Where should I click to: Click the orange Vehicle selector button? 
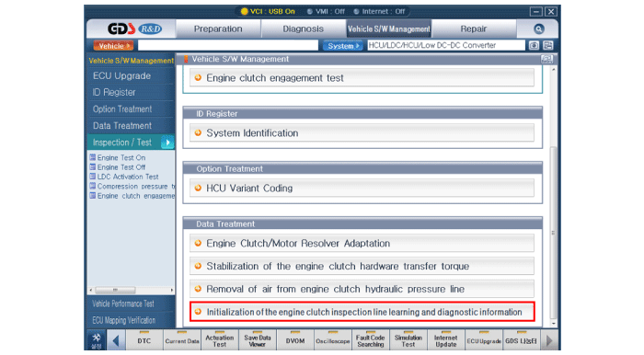(113, 46)
